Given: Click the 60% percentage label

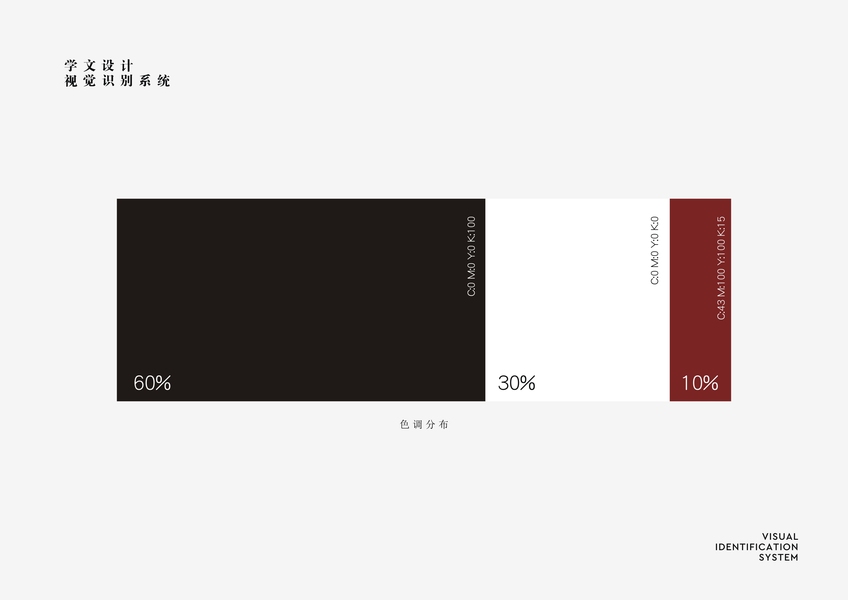Looking at the screenshot, I should pos(152,383).
